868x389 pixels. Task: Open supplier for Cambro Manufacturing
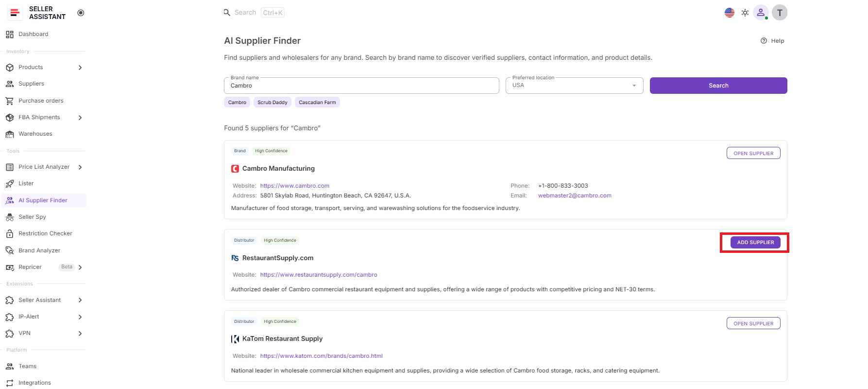click(753, 153)
